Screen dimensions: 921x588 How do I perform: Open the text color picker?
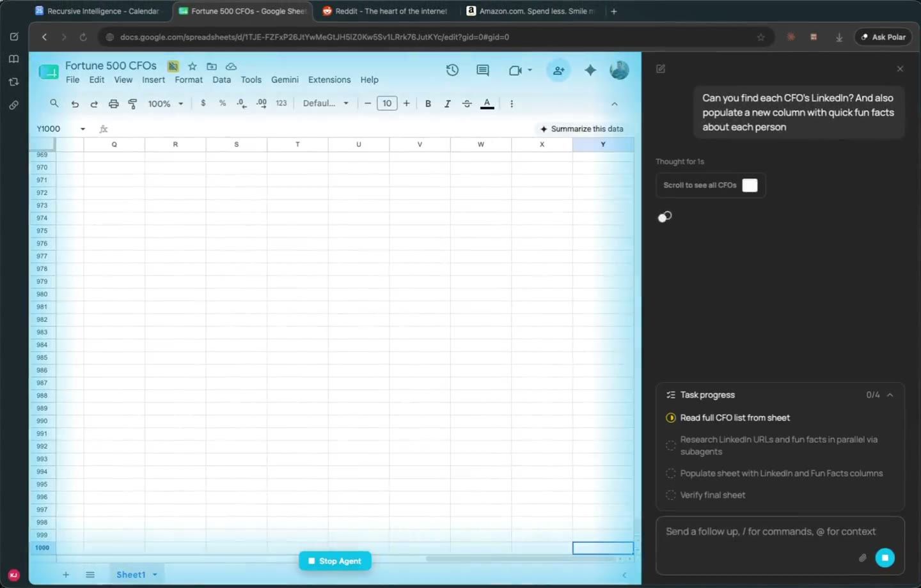point(487,104)
